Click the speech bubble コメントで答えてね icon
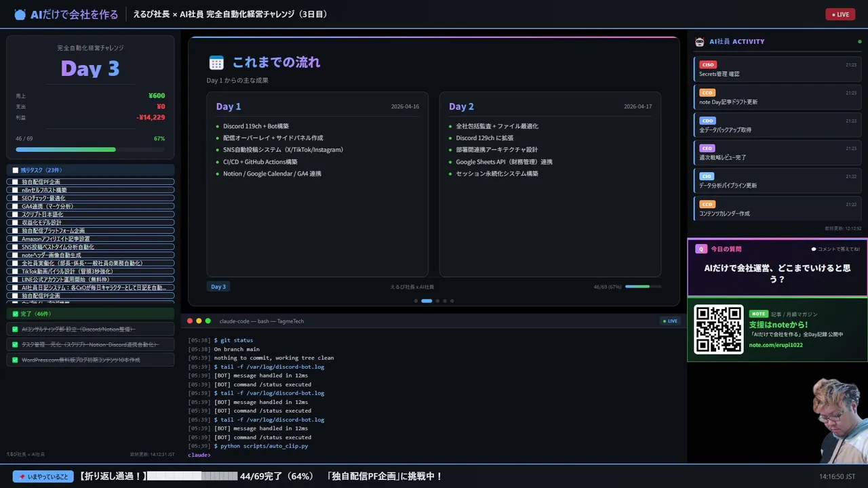This screenshot has width=868, height=488. [x=814, y=249]
